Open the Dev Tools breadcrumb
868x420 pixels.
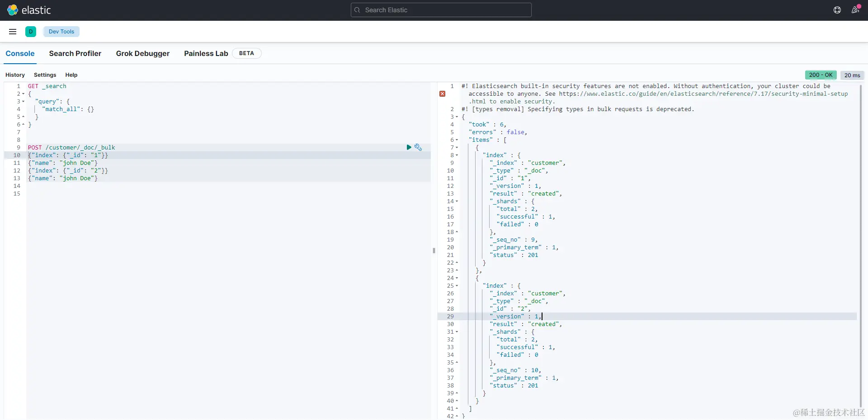coord(61,32)
